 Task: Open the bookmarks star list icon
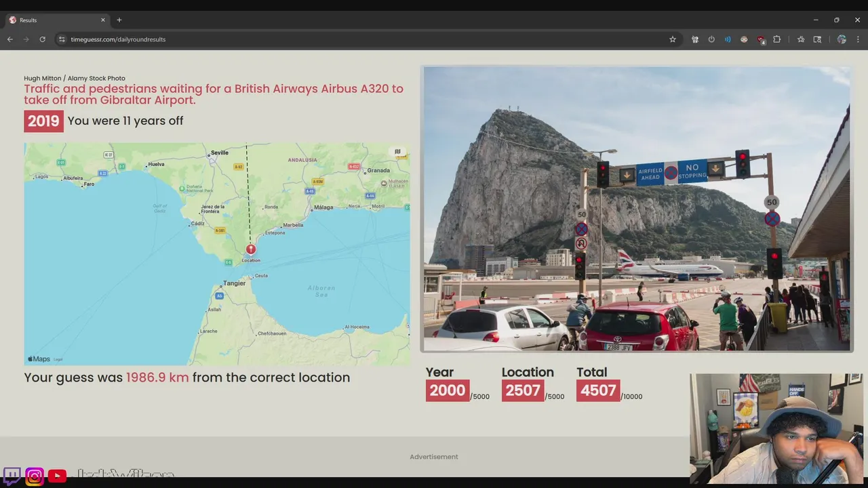[x=801, y=39]
